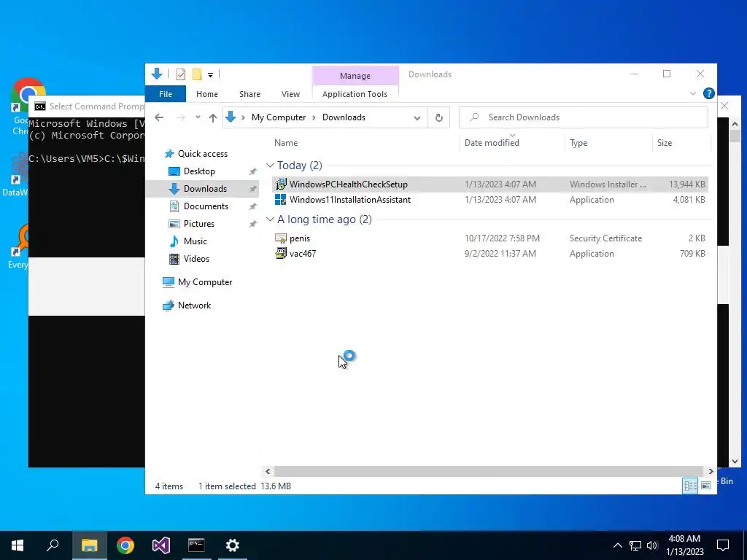The width and height of the screenshot is (747, 560).
Task: Launch Chrome from the taskbar
Action: click(125, 545)
